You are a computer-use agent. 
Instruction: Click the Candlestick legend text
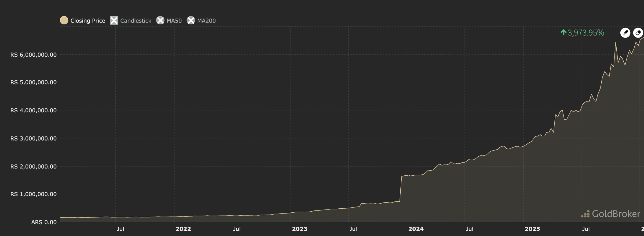[x=136, y=21]
